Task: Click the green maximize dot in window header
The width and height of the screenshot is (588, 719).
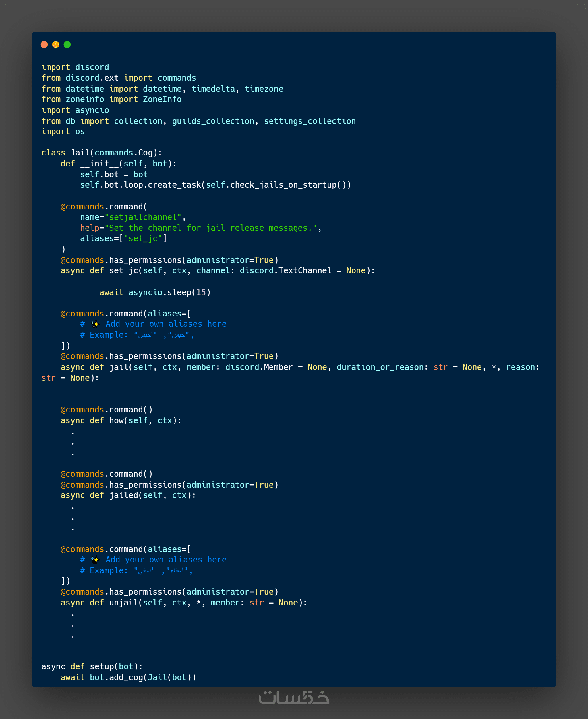Action: (67, 45)
